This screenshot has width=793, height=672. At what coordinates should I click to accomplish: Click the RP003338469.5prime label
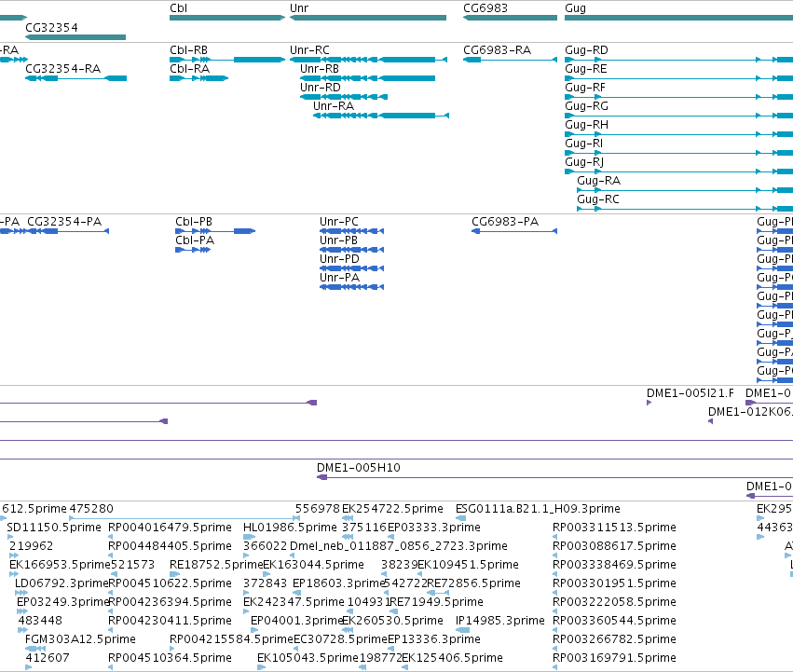pos(614,565)
